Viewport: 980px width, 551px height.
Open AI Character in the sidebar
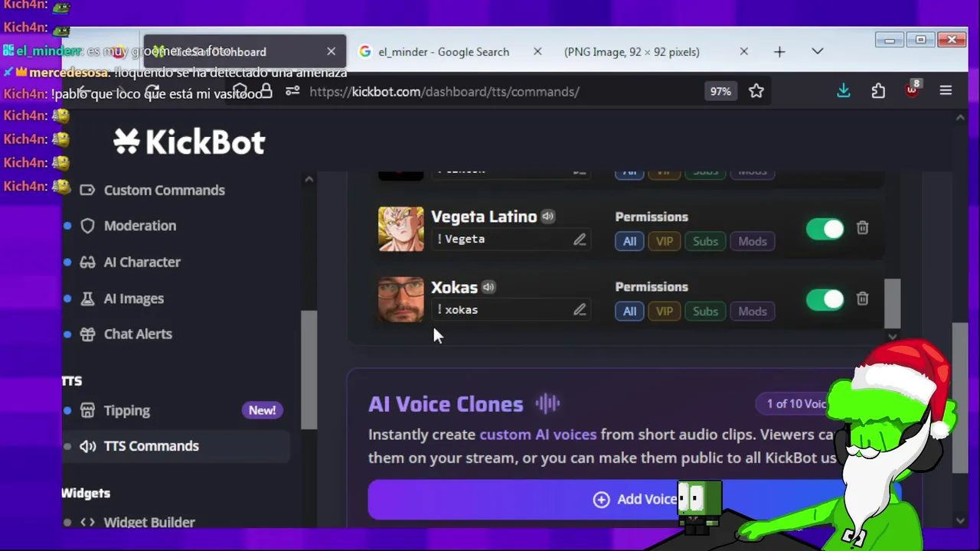click(x=142, y=262)
